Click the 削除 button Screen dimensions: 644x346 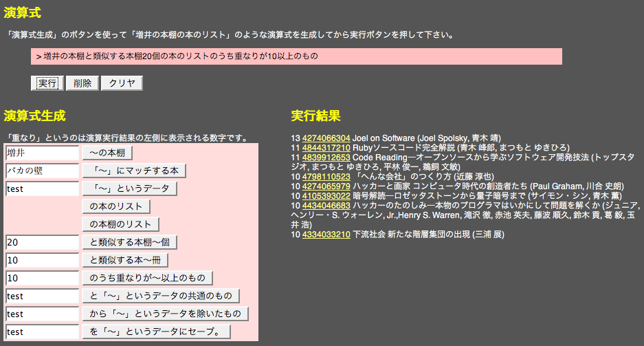pyautogui.click(x=82, y=83)
